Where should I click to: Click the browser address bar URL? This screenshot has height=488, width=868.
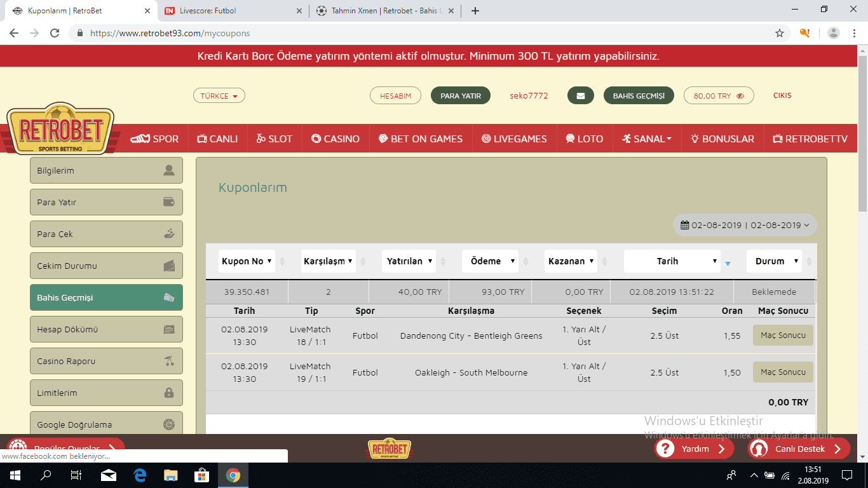[x=170, y=33]
